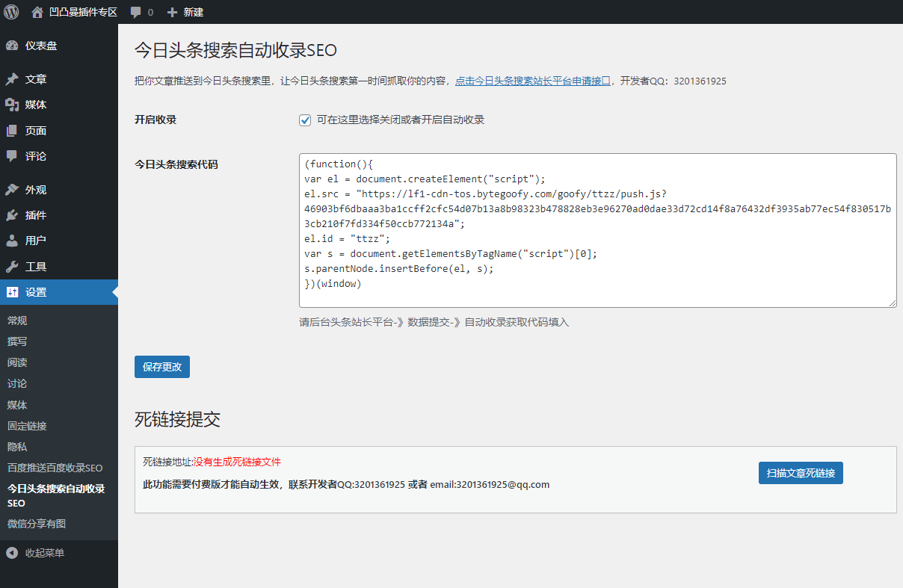The image size is (903, 588).
Task: Click the 此功能需要付费版才能自动生效 notice text
Action: [346, 484]
